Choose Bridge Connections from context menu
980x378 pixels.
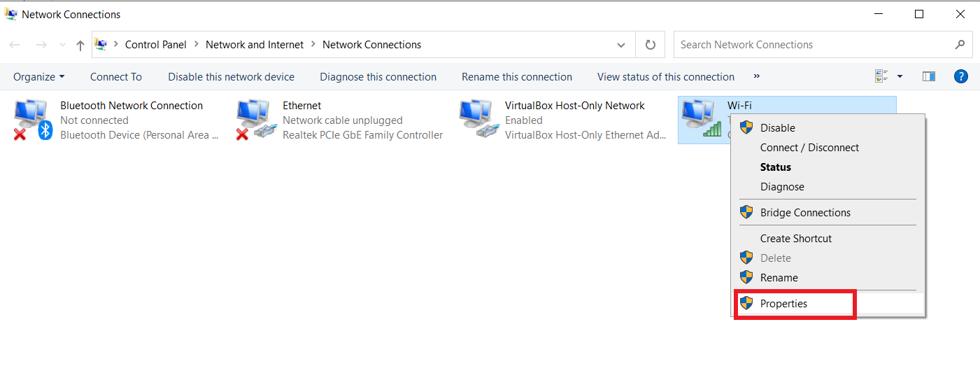805,213
